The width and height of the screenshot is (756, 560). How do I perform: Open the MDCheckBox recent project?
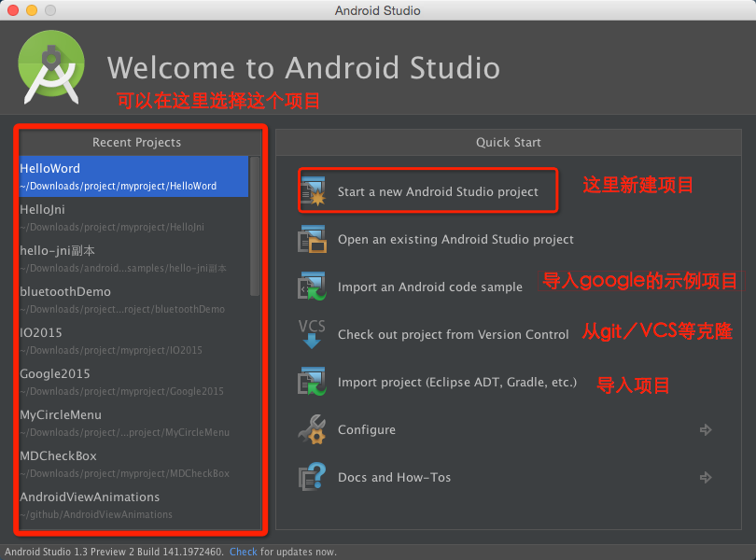[x=134, y=464]
